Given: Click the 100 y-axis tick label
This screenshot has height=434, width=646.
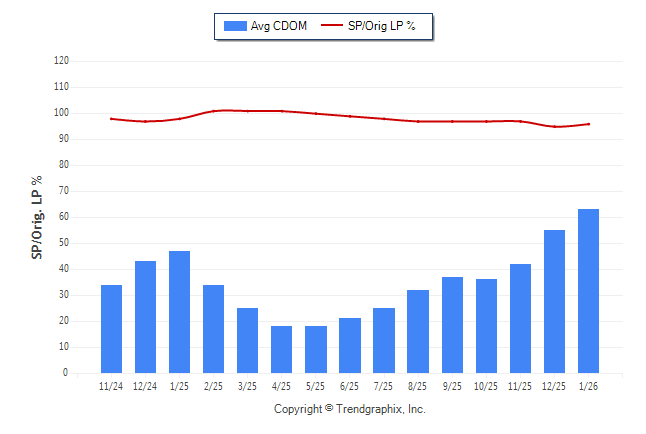Looking at the screenshot, I should click(61, 113).
